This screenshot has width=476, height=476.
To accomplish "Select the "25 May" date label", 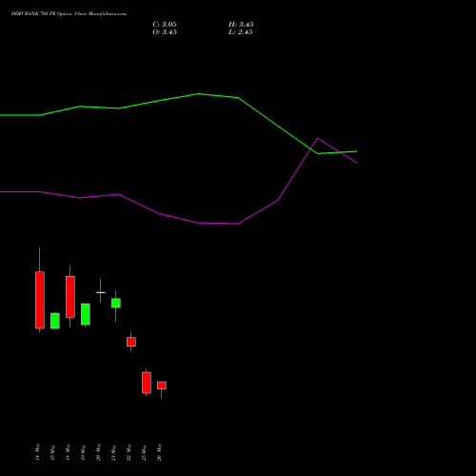I will pos(144,452).
